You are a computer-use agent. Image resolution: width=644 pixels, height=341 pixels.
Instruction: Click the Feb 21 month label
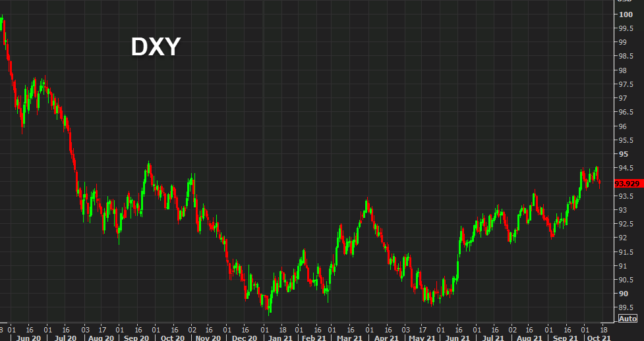tap(314, 338)
